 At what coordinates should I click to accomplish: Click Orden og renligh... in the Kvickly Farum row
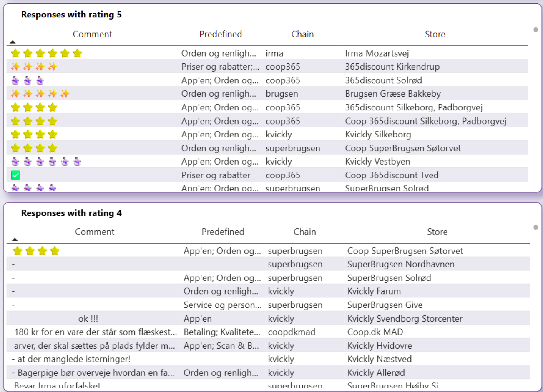(221, 291)
